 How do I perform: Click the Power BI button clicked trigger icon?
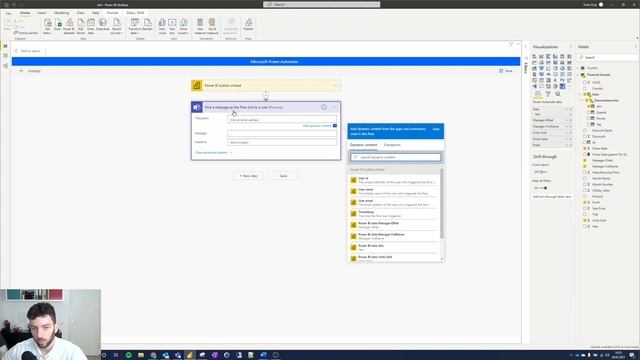(197, 85)
